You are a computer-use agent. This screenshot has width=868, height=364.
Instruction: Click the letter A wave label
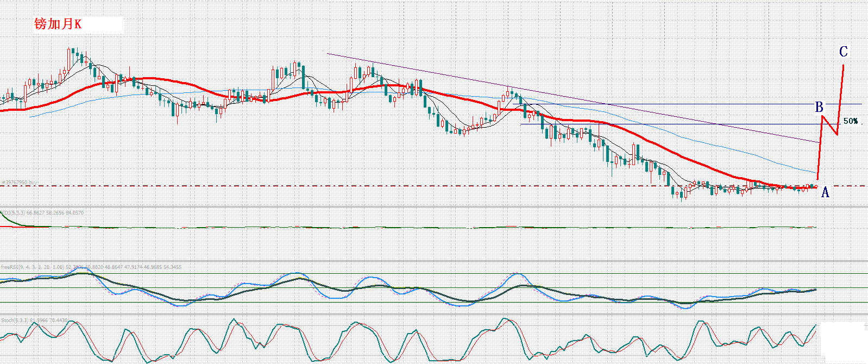[x=825, y=192]
